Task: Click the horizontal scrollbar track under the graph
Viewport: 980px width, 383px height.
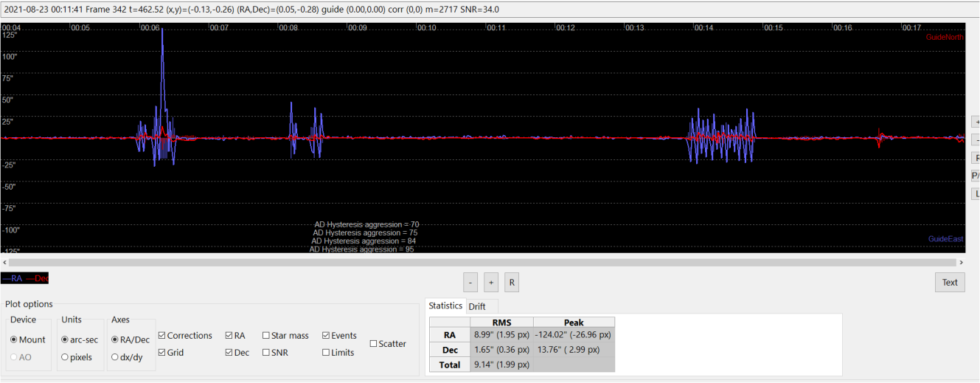Action: tap(482, 262)
